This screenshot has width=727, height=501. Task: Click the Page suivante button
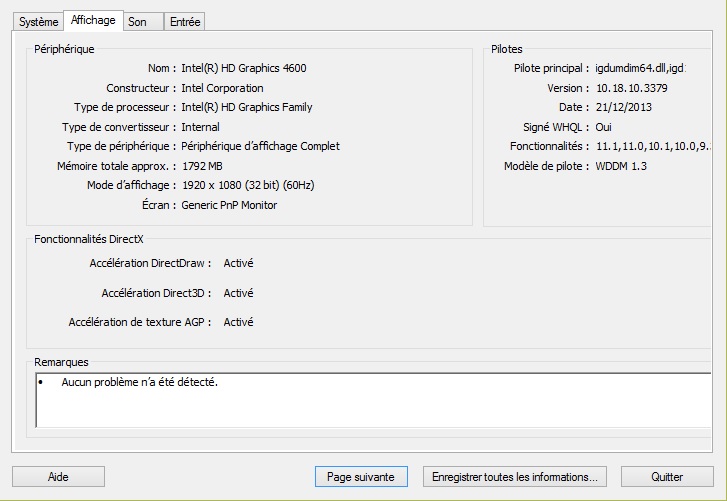[361, 476]
